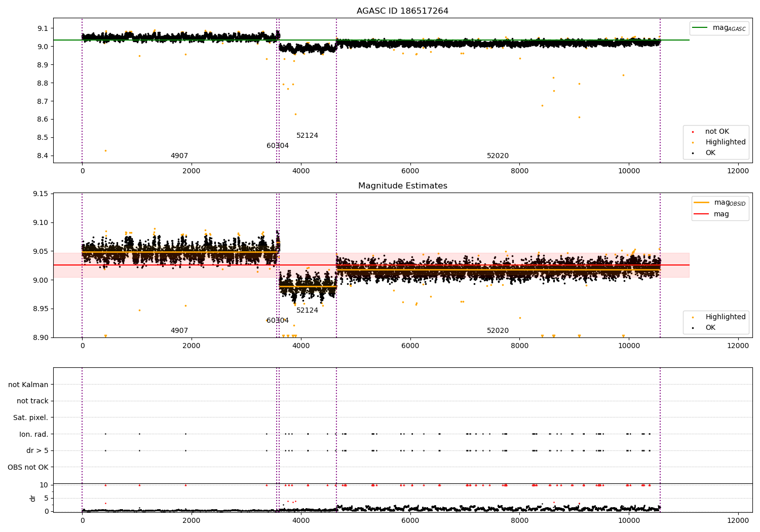This screenshot has height=532, width=760.
Task: Click the "9.10" y-axis tick label
Action: click(x=41, y=223)
